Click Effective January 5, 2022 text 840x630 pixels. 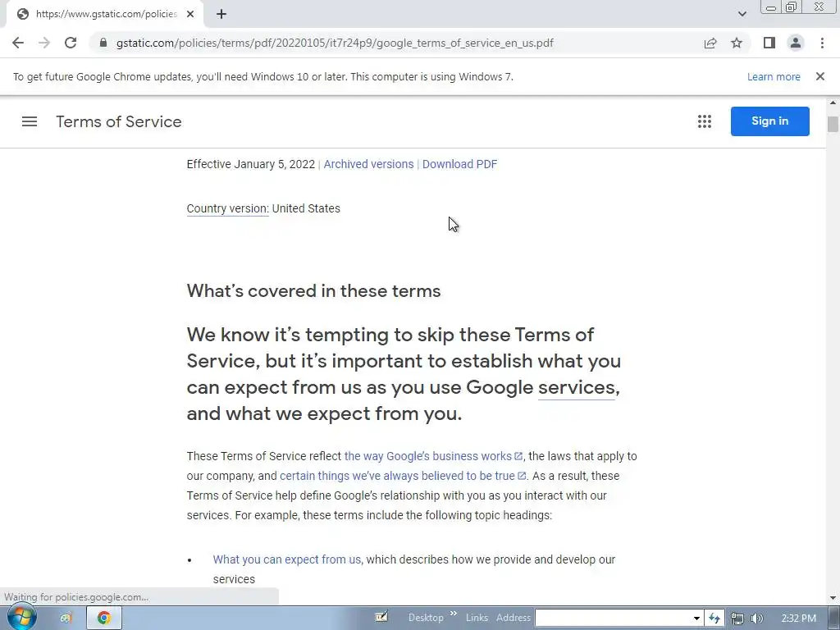tap(251, 164)
